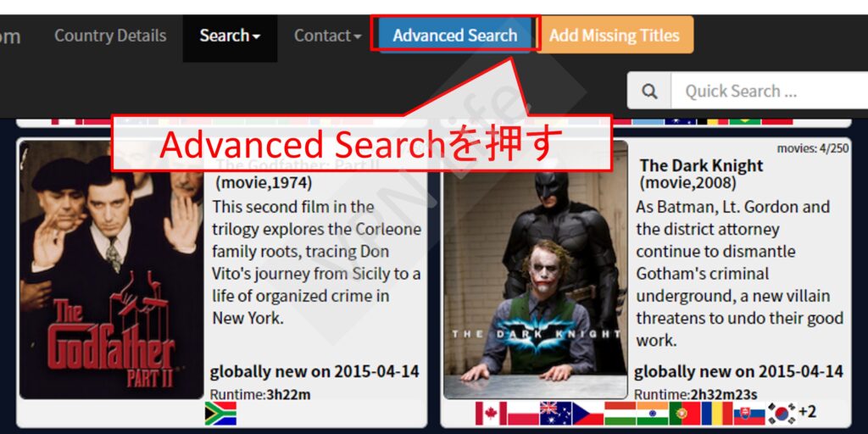Click the Portugal flag icon
This screenshot has height=434, width=868.
pyautogui.click(x=684, y=414)
